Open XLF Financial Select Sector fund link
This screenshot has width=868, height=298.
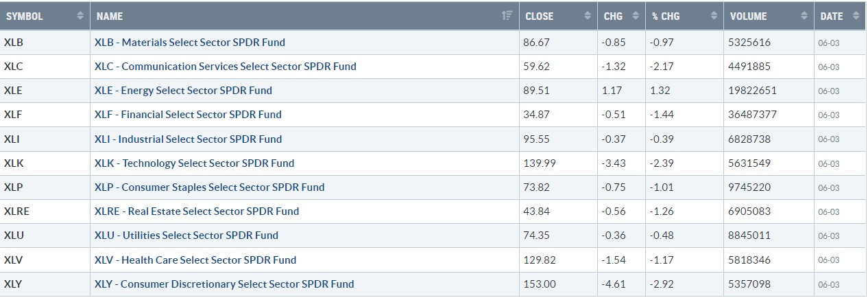(188, 115)
